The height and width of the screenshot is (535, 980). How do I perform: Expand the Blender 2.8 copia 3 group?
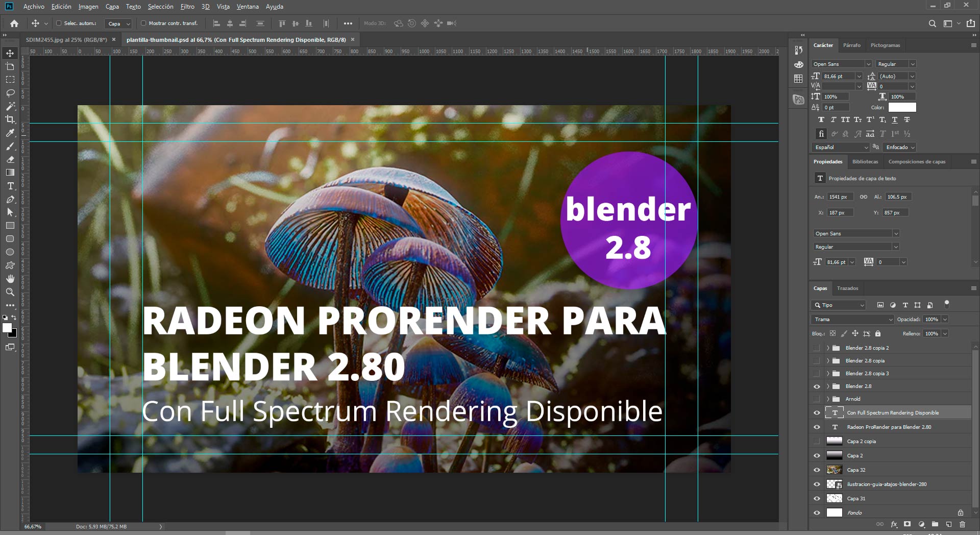pyautogui.click(x=828, y=374)
